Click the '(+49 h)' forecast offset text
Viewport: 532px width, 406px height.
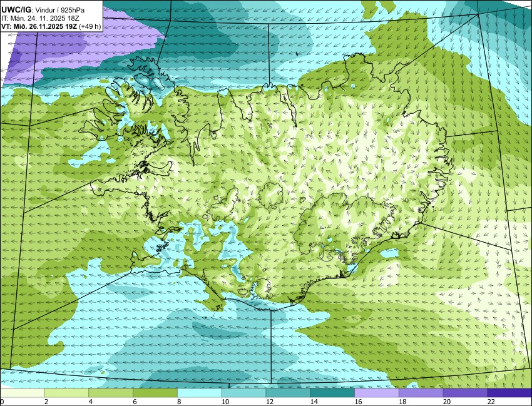90,27
